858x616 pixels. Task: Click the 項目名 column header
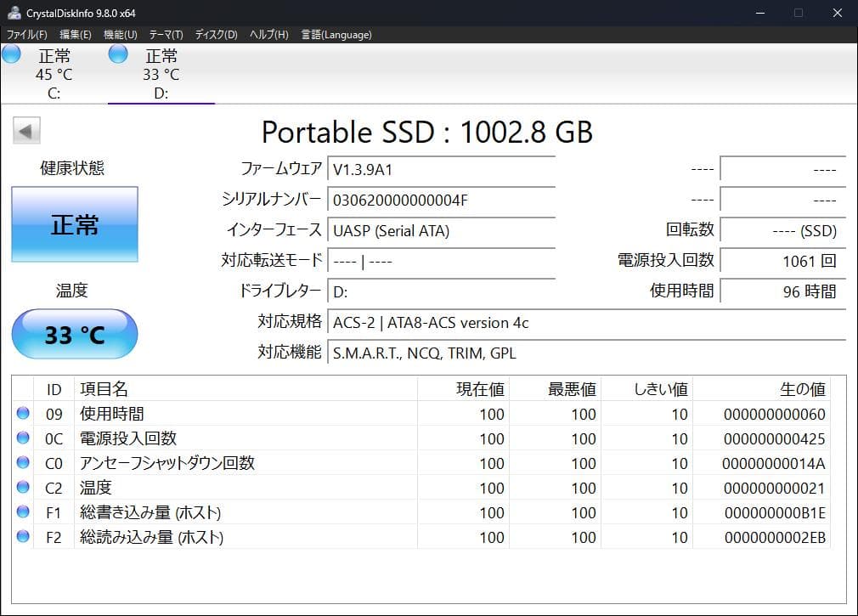point(246,389)
